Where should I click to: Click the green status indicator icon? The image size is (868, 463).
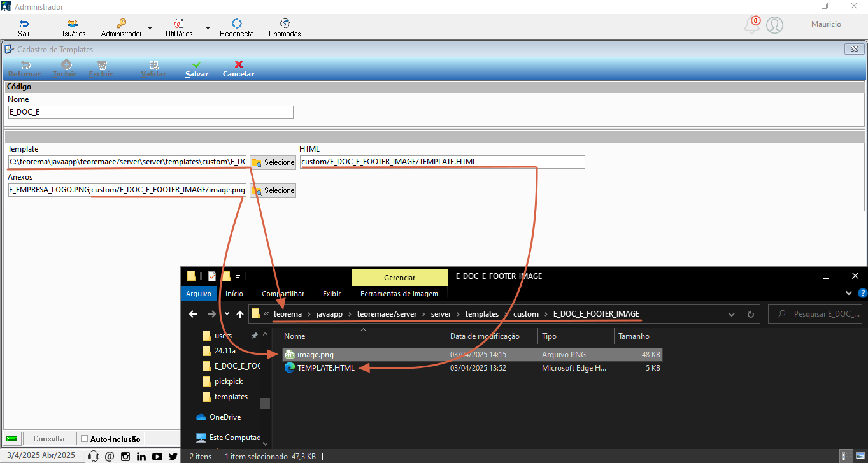pos(11,439)
